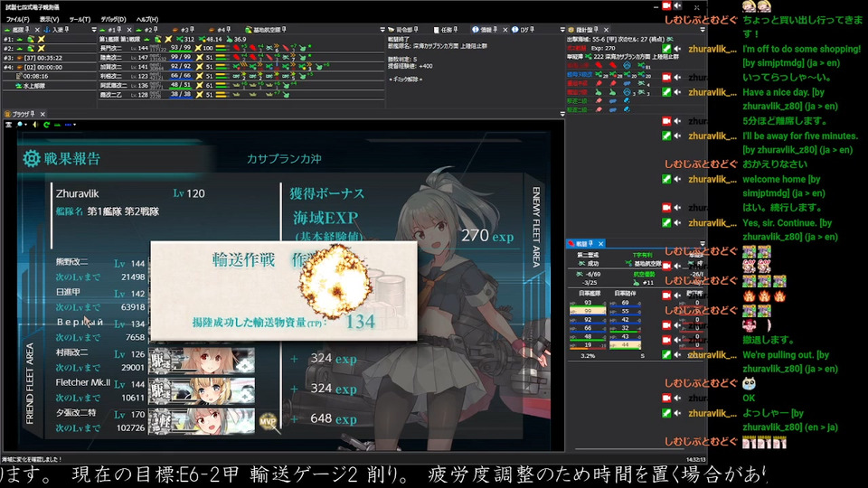This screenshot has width=868, height=488.
Task: Switch to the #2 fleet tab
Action: pyautogui.click(x=147, y=30)
